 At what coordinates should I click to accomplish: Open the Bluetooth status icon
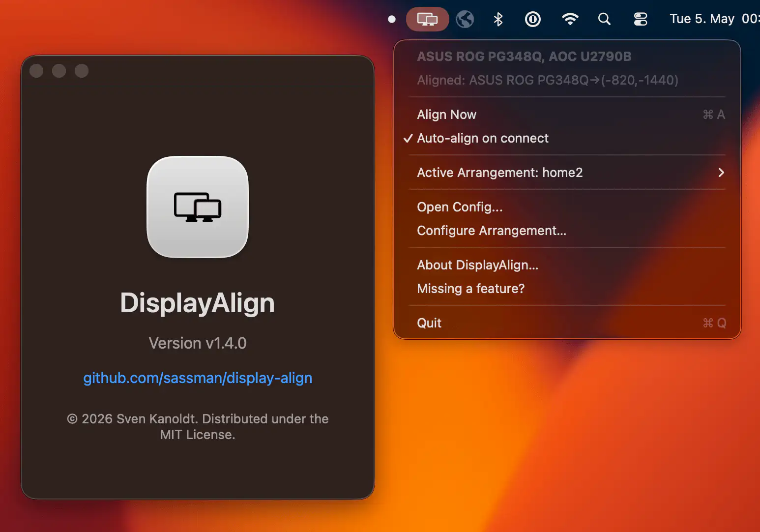click(498, 19)
